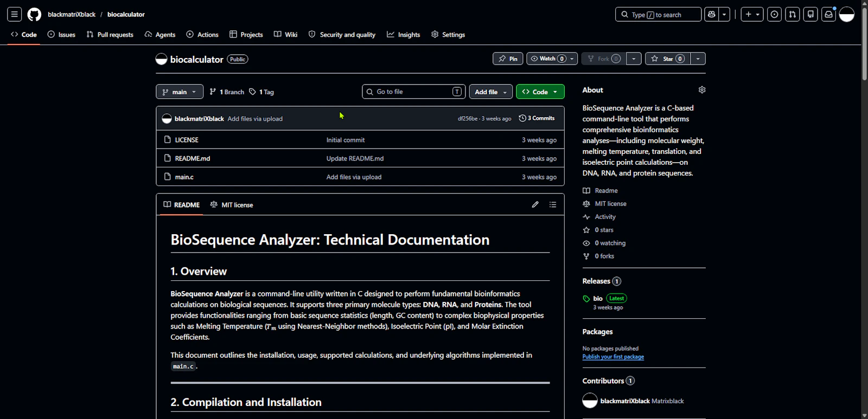Open the Agents tab
The width and height of the screenshot is (868, 419).
coord(160,34)
